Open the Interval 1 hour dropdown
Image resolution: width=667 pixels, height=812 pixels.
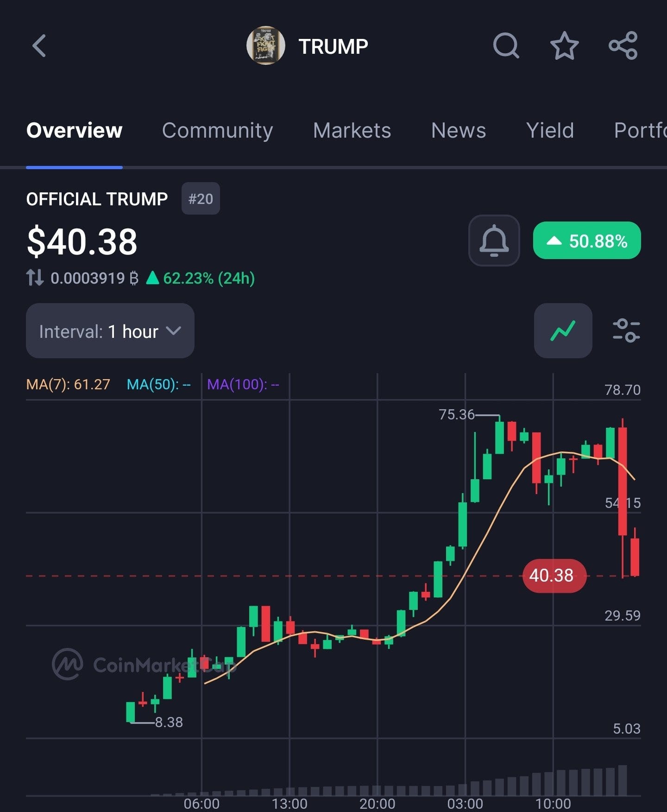pos(110,331)
